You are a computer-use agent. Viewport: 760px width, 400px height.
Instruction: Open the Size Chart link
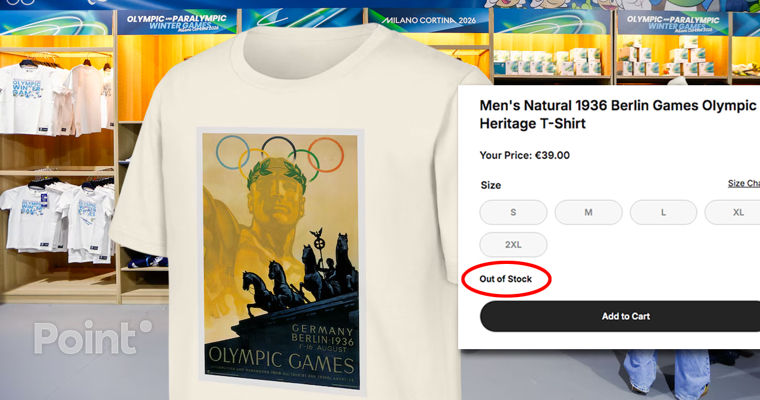pos(743,184)
